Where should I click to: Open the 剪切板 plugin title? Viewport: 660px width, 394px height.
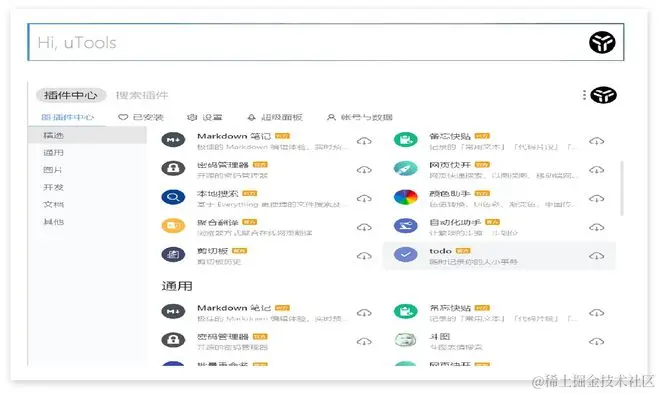pyautogui.click(x=213, y=250)
